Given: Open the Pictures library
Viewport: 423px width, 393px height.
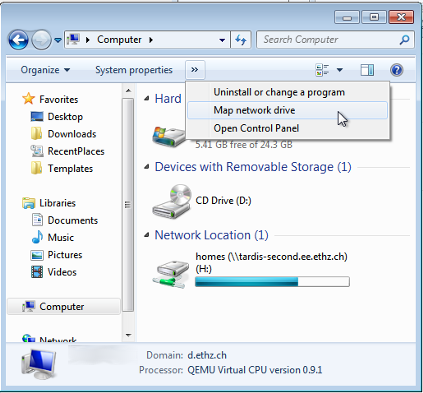Looking at the screenshot, I should (65, 255).
